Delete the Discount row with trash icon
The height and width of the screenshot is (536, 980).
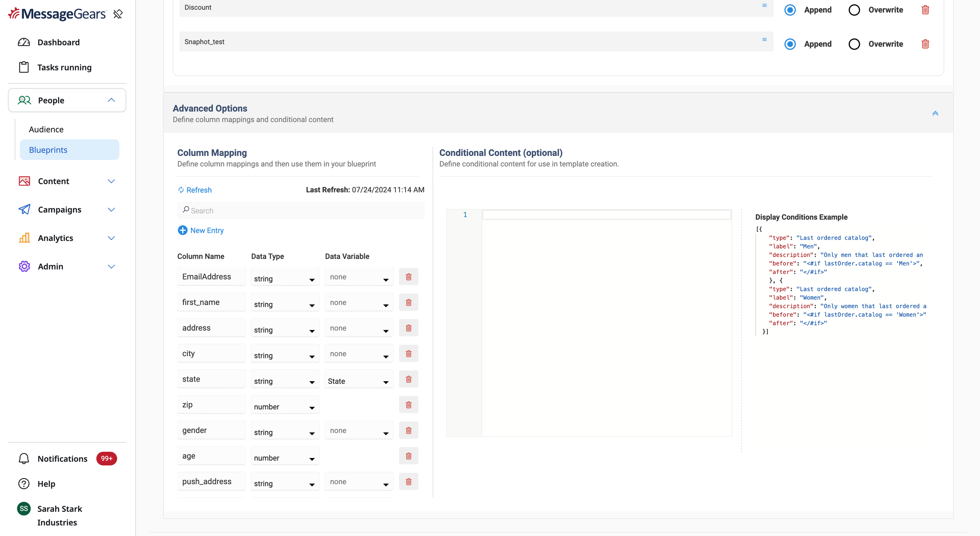click(925, 10)
